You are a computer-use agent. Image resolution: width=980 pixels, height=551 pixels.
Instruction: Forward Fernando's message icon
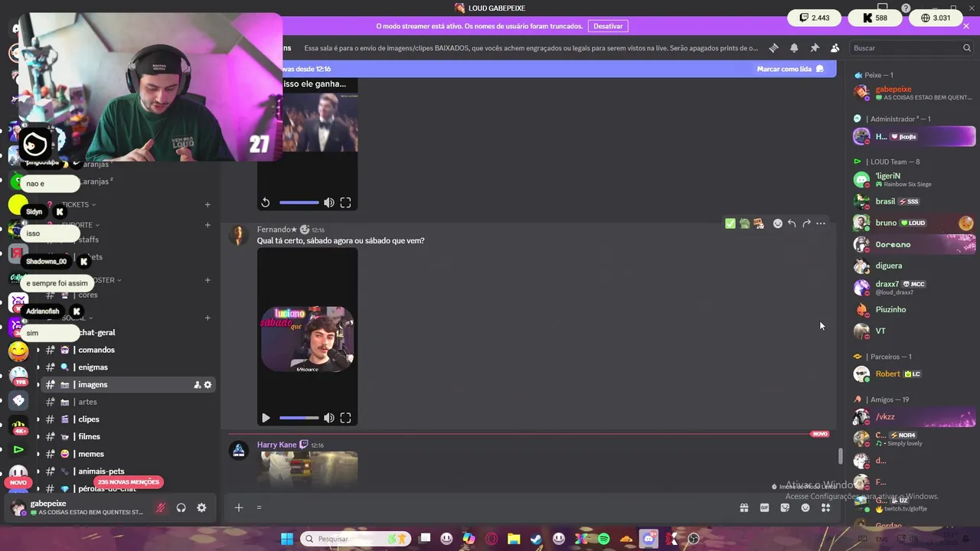pyautogui.click(x=806, y=223)
